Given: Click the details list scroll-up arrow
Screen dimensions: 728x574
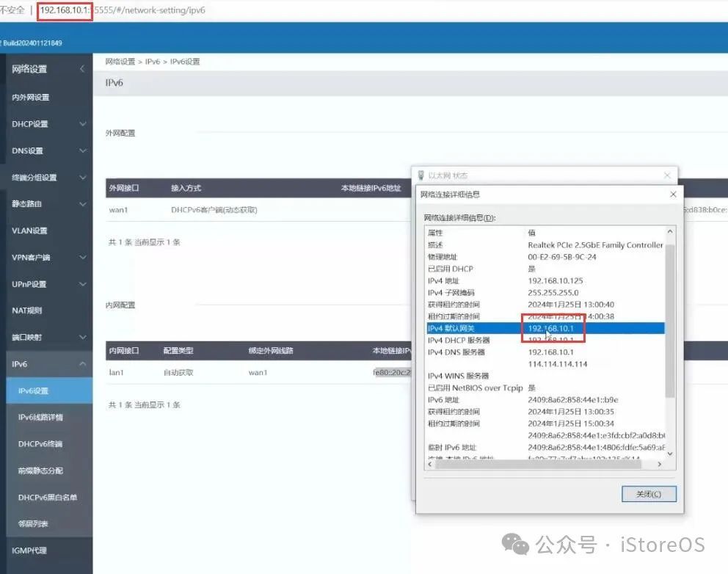Looking at the screenshot, I should pos(670,231).
